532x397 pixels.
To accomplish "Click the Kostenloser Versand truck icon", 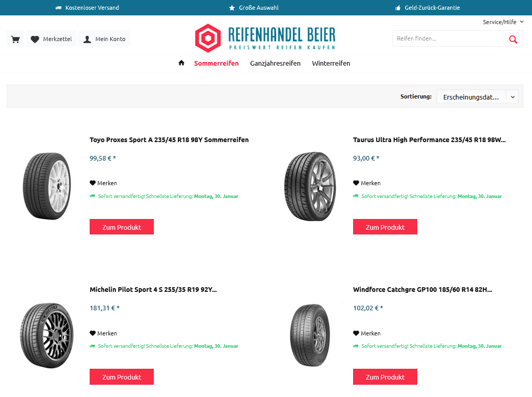I will (58, 8).
